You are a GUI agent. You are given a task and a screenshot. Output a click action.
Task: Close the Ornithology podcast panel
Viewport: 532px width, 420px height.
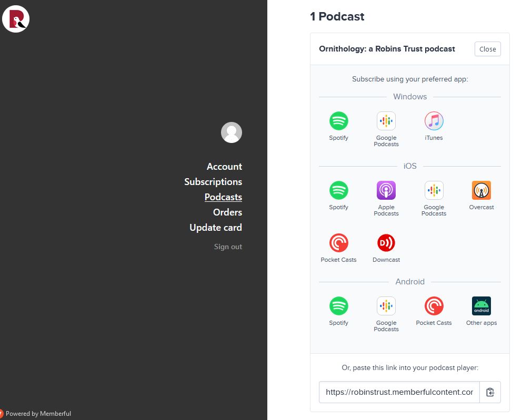pyautogui.click(x=488, y=49)
